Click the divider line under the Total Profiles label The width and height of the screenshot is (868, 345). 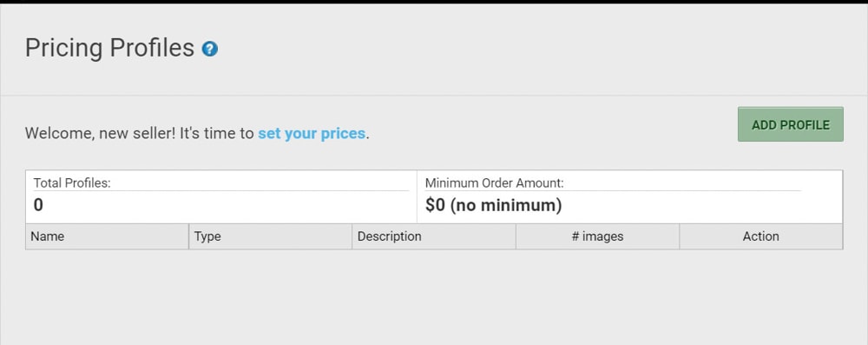tap(220, 191)
